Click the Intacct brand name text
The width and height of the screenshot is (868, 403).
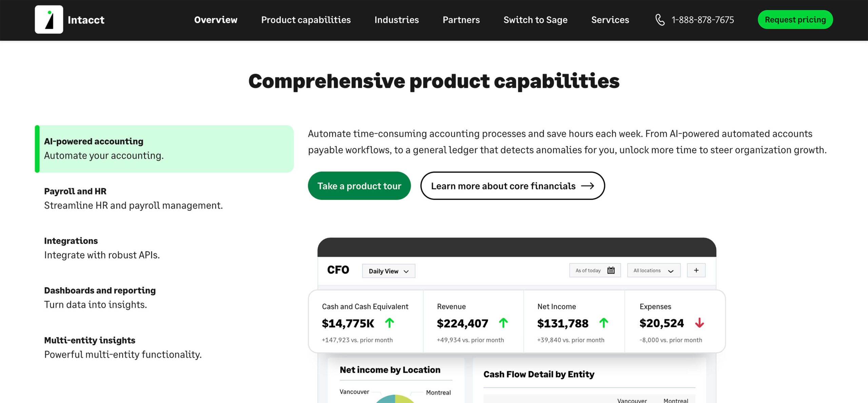click(86, 20)
